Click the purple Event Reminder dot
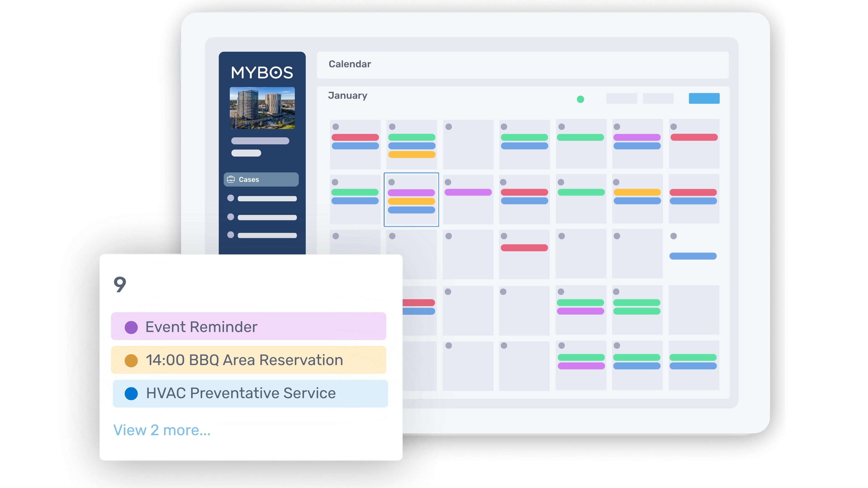The height and width of the screenshot is (488, 868). (131, 327)
